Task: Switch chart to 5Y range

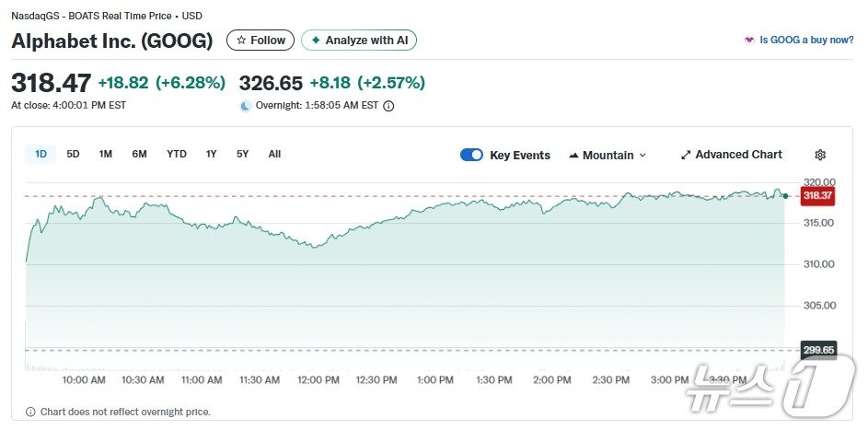Action: (242, 154)
